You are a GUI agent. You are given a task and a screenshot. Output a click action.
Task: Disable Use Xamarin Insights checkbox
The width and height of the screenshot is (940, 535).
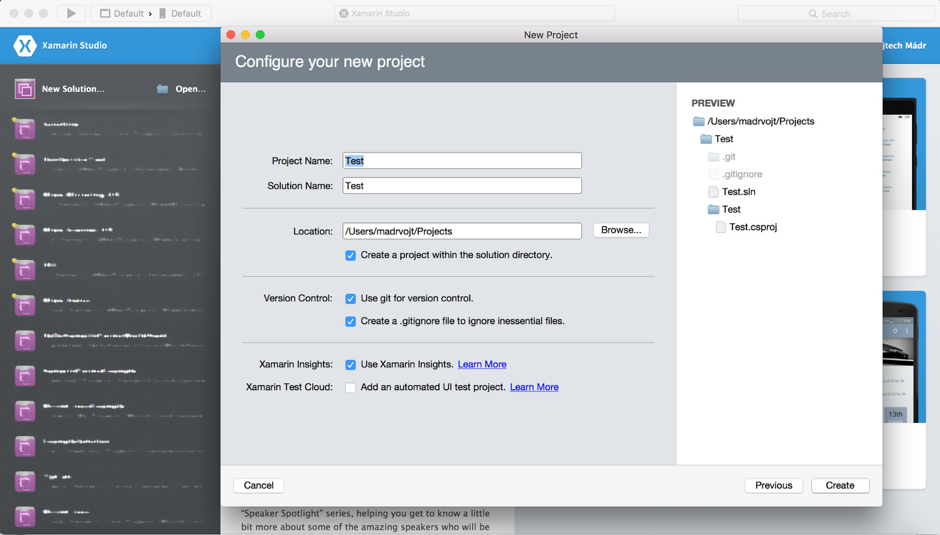coord(351,365)
